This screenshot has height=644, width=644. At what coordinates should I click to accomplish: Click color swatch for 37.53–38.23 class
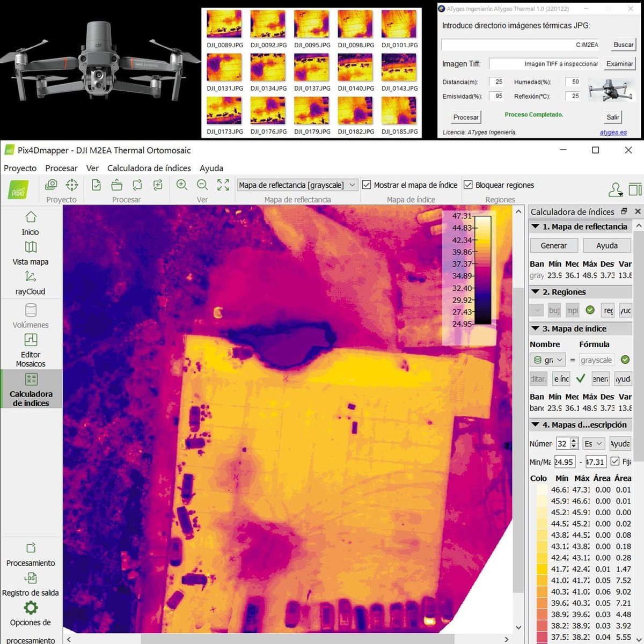point(541,637)
